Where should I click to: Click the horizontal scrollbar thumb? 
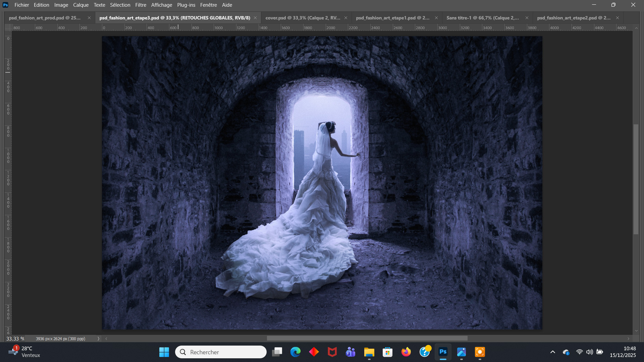367,339
